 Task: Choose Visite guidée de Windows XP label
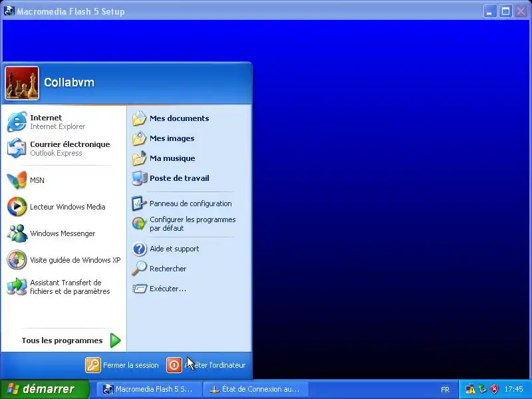pyautogui.click(x=75, y=260)
